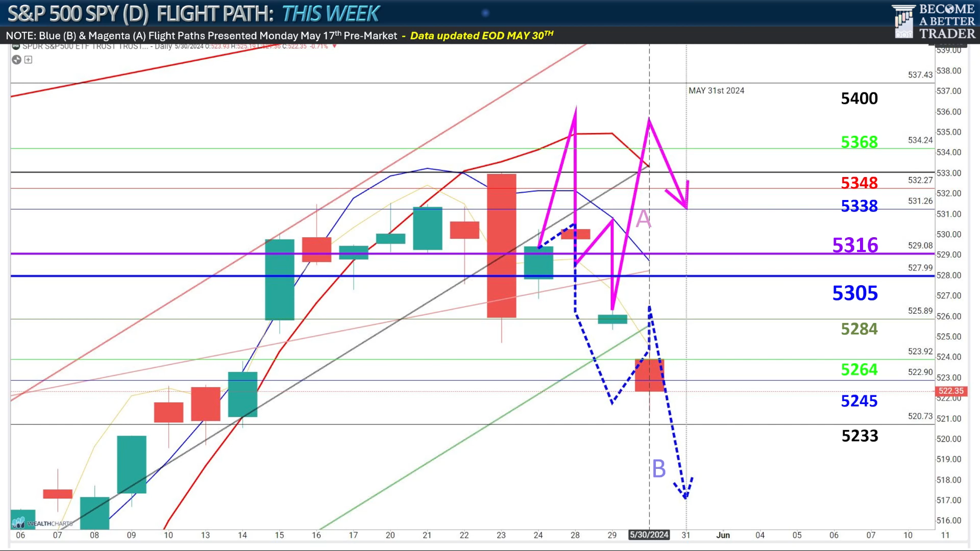Click the green May 15 candlestick body
The height and width of the screenshot is (551, 980).
point(279,280)
